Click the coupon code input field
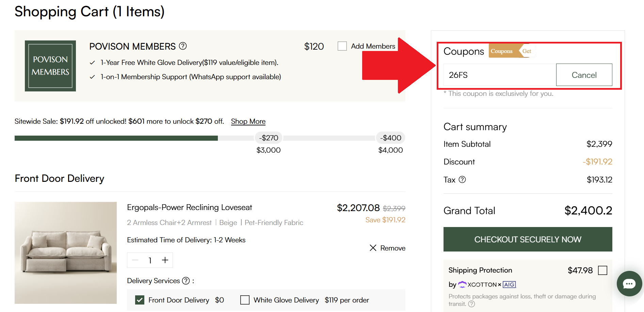644x312 pixels. (500, 75)
